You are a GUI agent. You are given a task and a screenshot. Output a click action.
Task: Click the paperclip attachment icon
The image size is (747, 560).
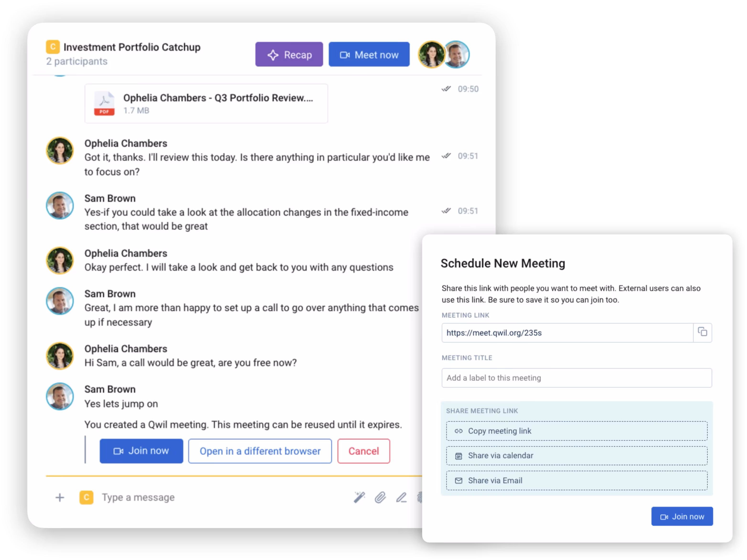click(x=380, y=497)
